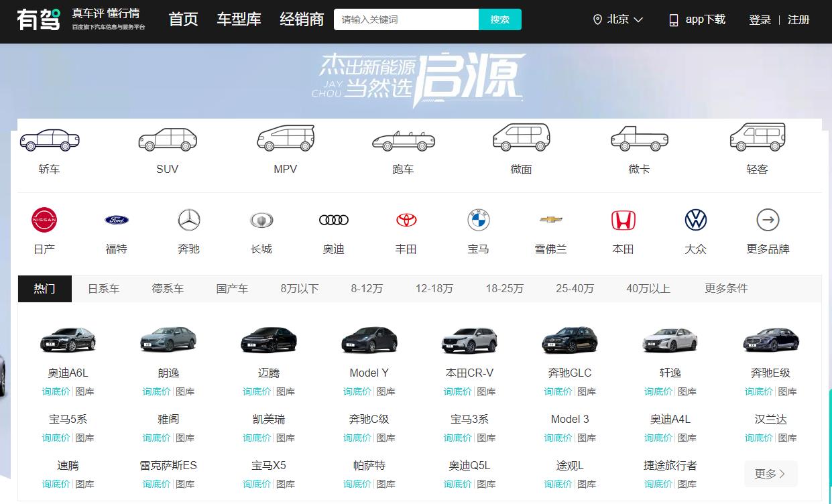Open the Honda 本田 brand logo
Image resolution: width=832 pixels, height=504 pixels.
tap(623, 220)
